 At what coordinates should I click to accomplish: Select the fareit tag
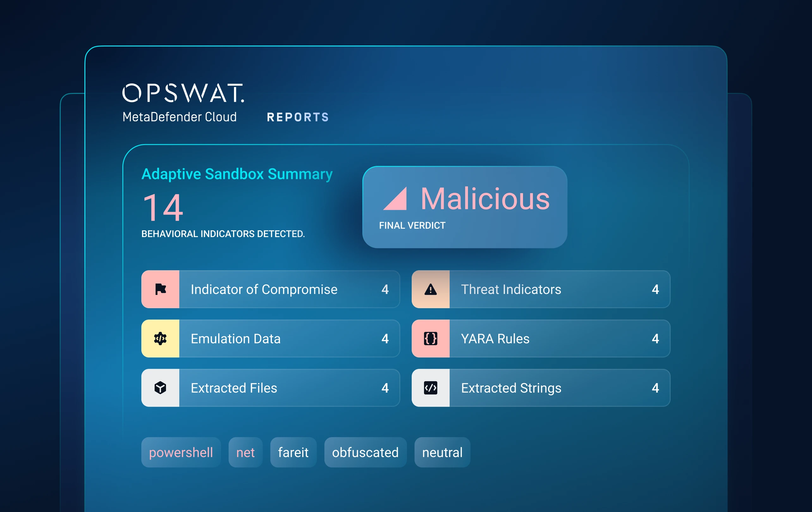pyautogui.click(x=293, y=452)
